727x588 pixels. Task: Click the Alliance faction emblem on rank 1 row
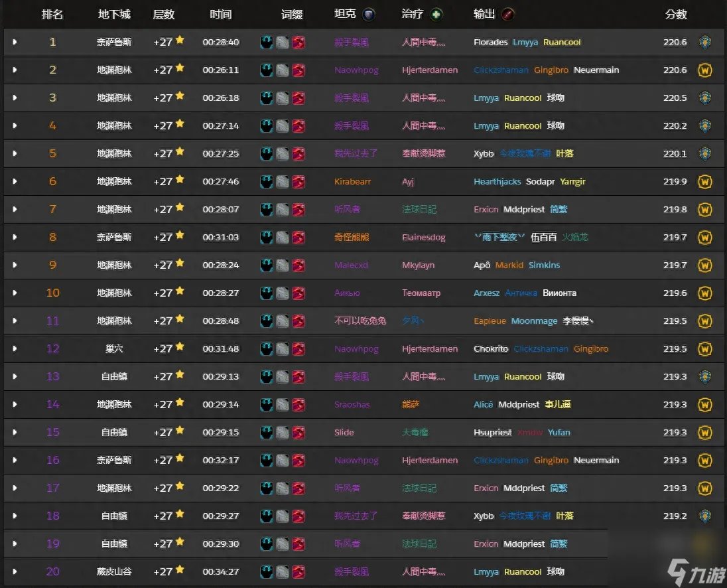[x=704, y=41]
